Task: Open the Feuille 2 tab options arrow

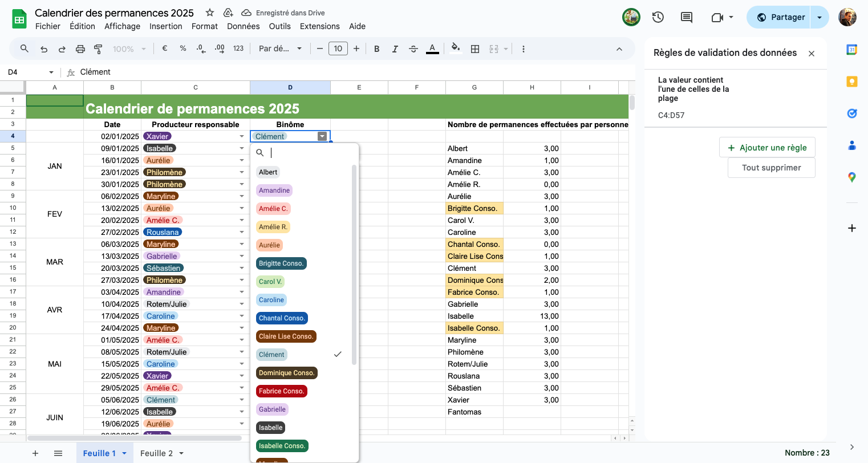Action: point(181,453)
